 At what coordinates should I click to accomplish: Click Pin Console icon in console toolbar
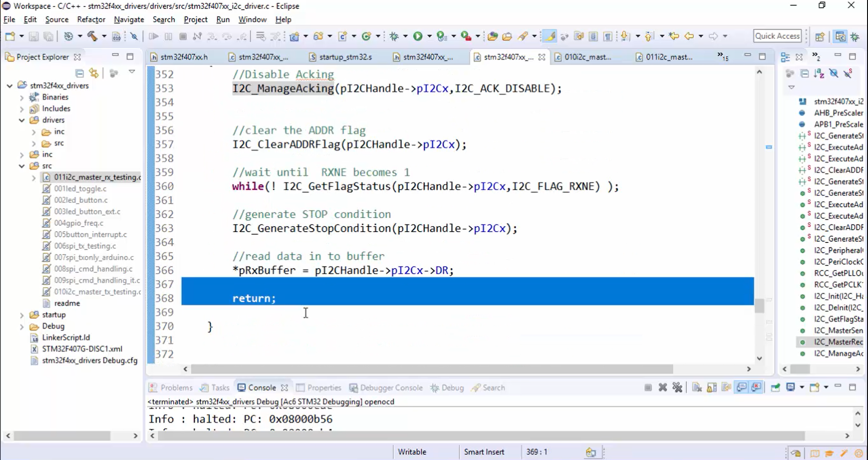(x=775, y=387)
